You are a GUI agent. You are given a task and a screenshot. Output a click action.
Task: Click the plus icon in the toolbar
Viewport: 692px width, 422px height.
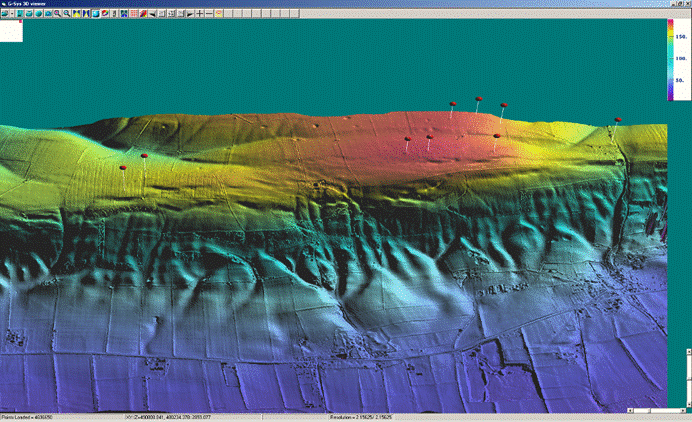[200, 14]
